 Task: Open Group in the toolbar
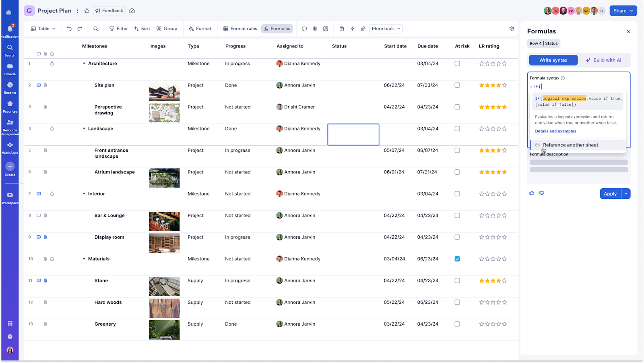pyautogui.click(x=167, y=29)
